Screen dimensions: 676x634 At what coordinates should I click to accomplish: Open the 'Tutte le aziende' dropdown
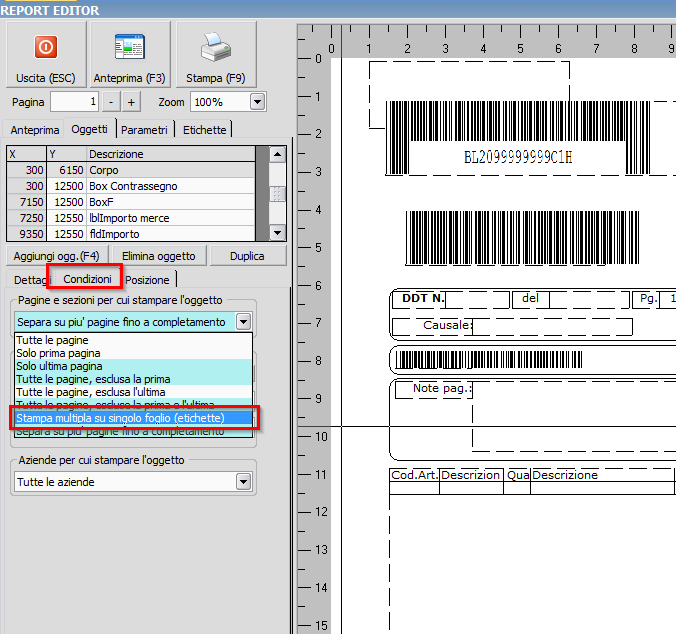(x=244, y=481)
